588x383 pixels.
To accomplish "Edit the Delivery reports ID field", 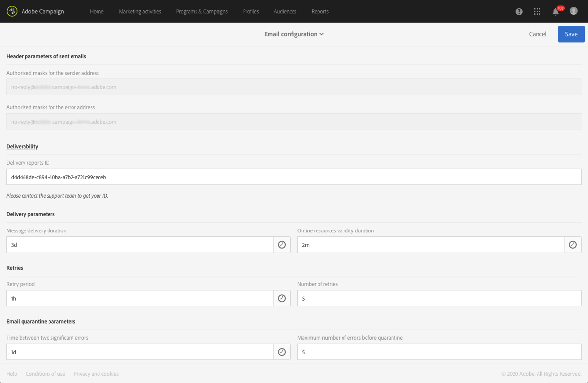I will pos(294,177).
